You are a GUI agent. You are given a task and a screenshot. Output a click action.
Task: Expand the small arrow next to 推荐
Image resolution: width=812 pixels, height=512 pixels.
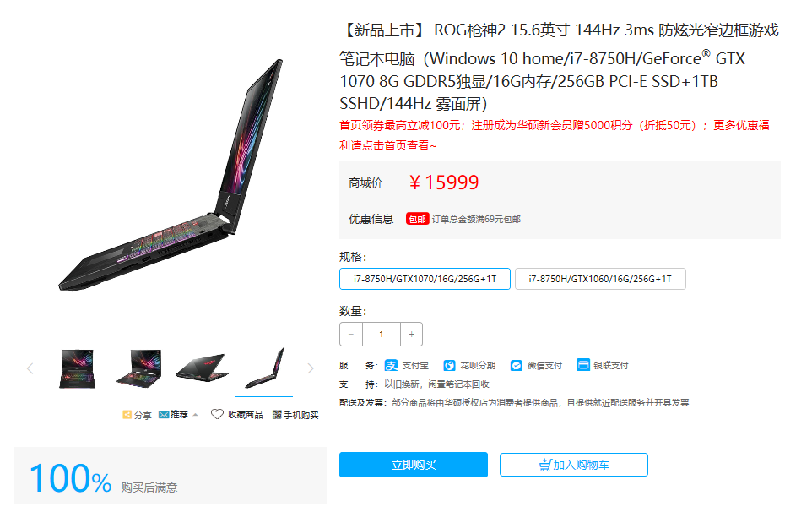(x=195, y=415)
